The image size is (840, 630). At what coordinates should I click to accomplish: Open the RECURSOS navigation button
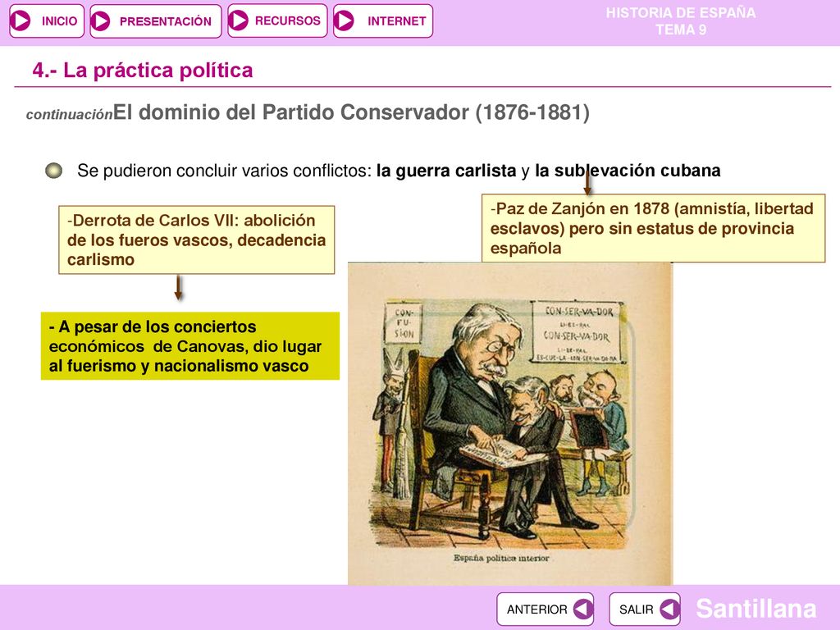tap(277, 21)
